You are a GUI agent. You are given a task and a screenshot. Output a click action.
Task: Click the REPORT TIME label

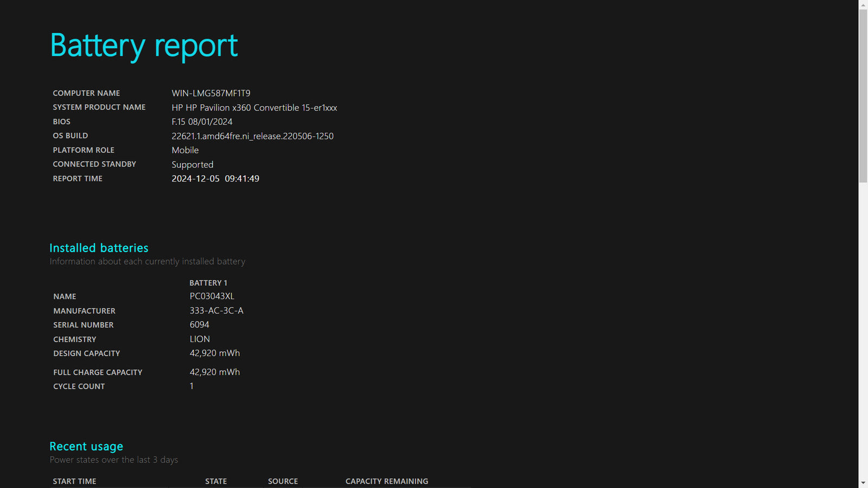[78, 178]
